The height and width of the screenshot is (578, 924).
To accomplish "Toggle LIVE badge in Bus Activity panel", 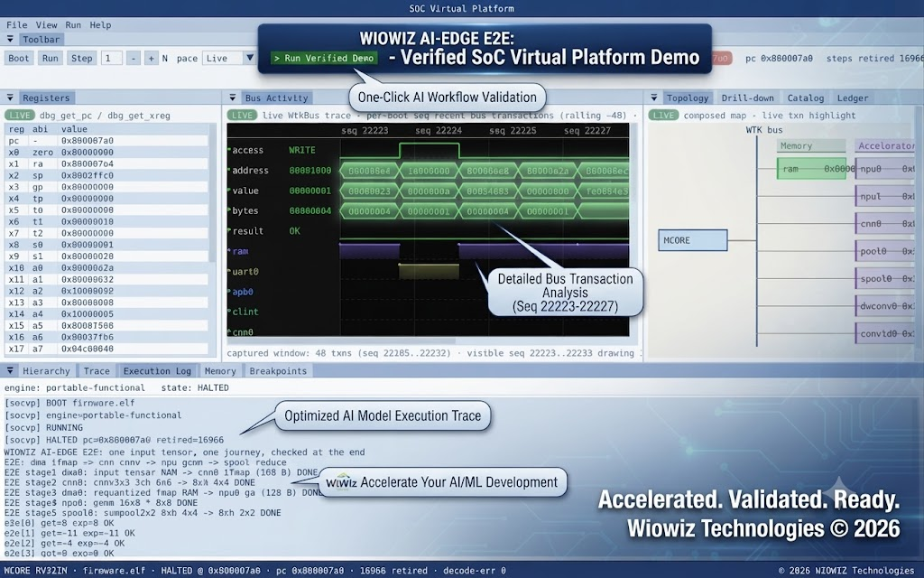I will tap(242, 115).
